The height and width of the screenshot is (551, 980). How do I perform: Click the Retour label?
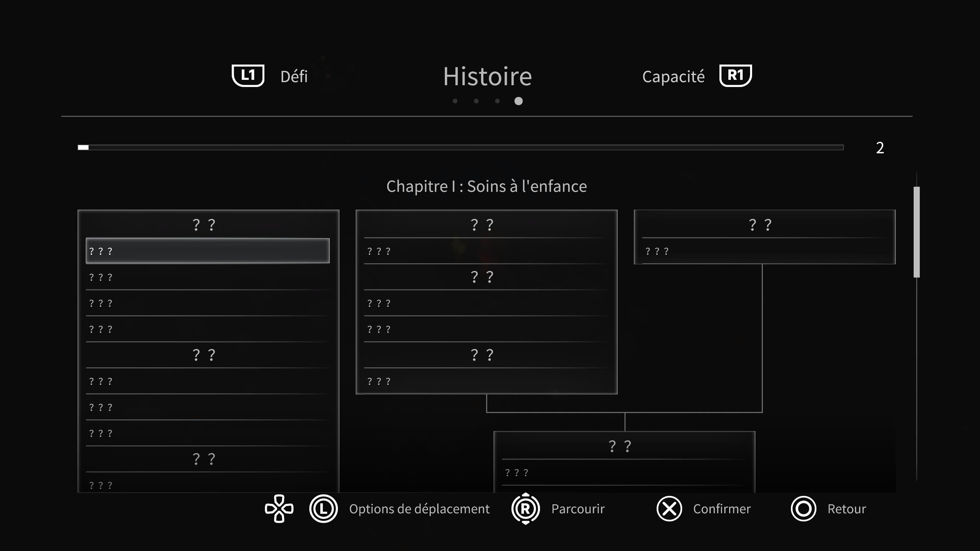tap(847, 508)
